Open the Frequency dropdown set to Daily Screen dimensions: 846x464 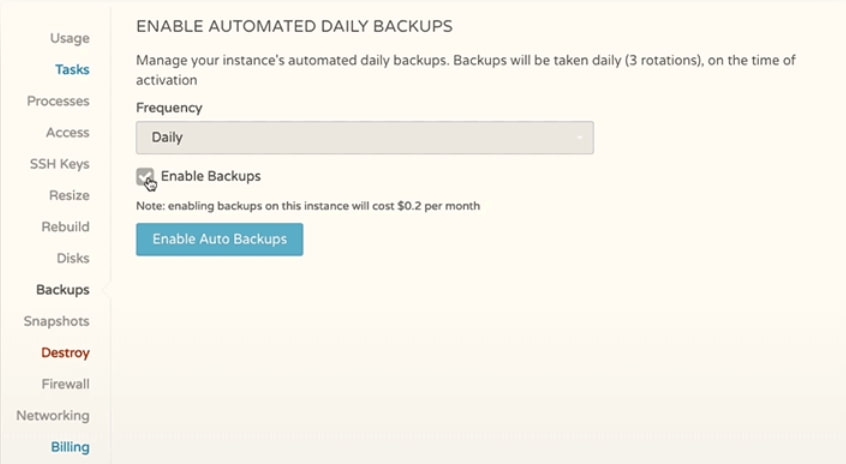click(364, 138)
